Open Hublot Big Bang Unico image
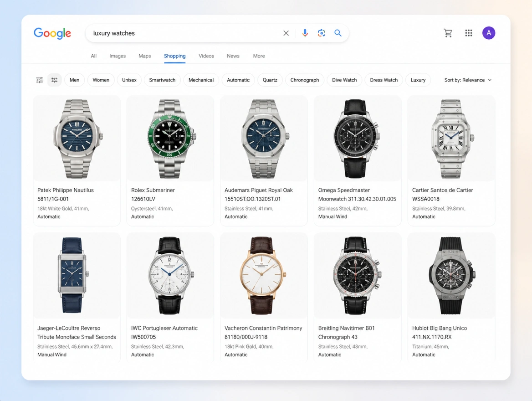Screen dimensions: 532x401 point(451,276)
